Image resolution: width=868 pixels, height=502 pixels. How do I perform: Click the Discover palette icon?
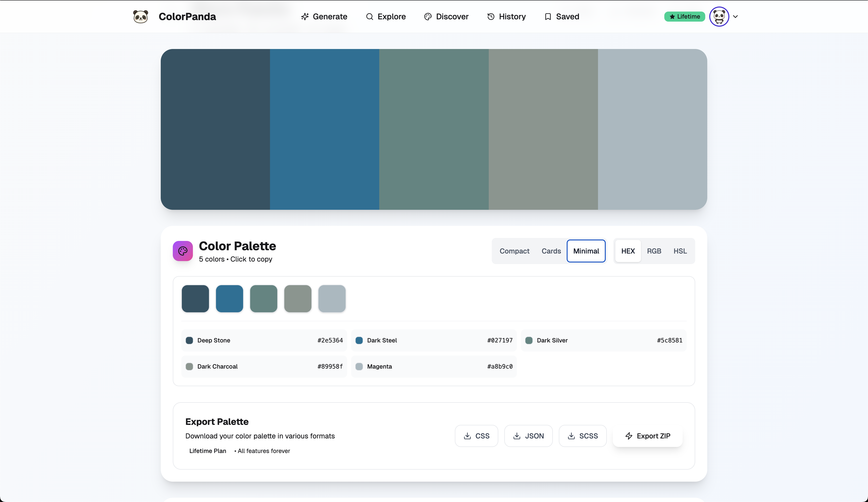coord(427,16)
